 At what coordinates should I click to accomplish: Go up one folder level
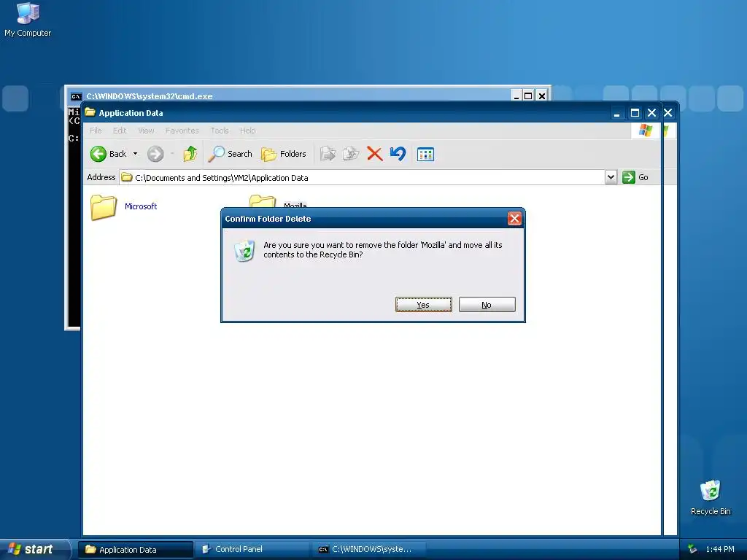(x=190, y=154)
